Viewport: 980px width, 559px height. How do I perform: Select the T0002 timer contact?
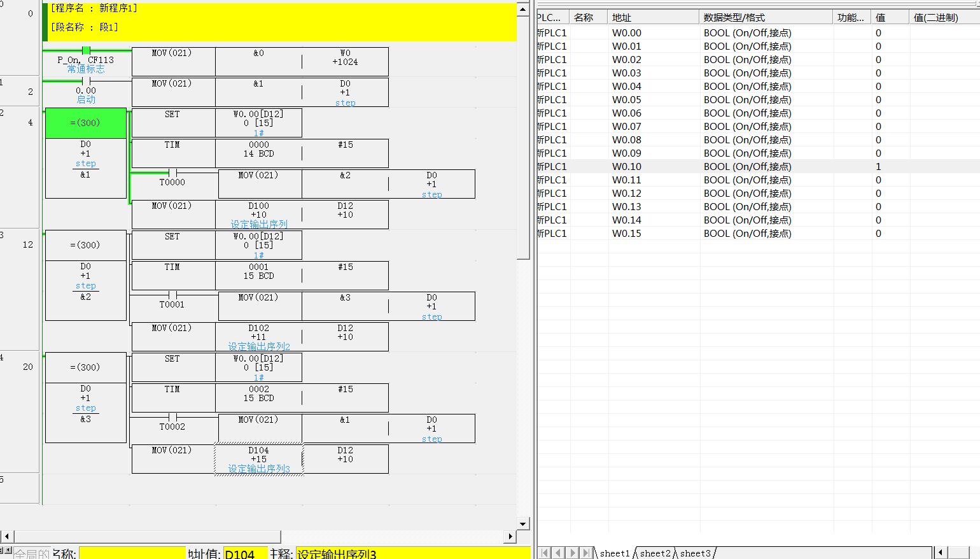(x=172, y=417)
